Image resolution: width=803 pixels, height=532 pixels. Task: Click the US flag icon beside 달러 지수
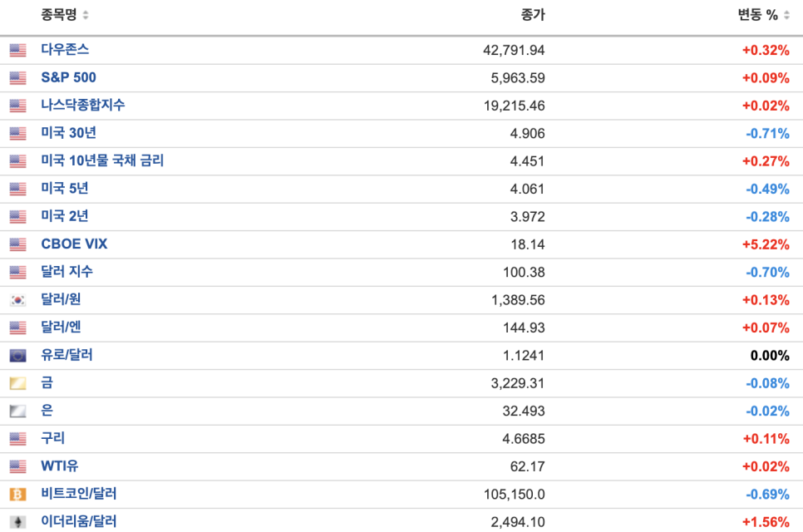pos(18,272)
